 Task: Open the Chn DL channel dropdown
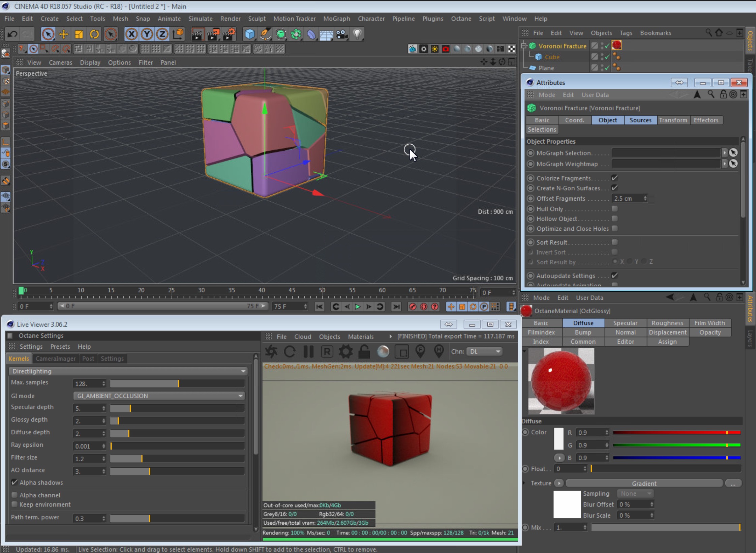coord(485,352)
